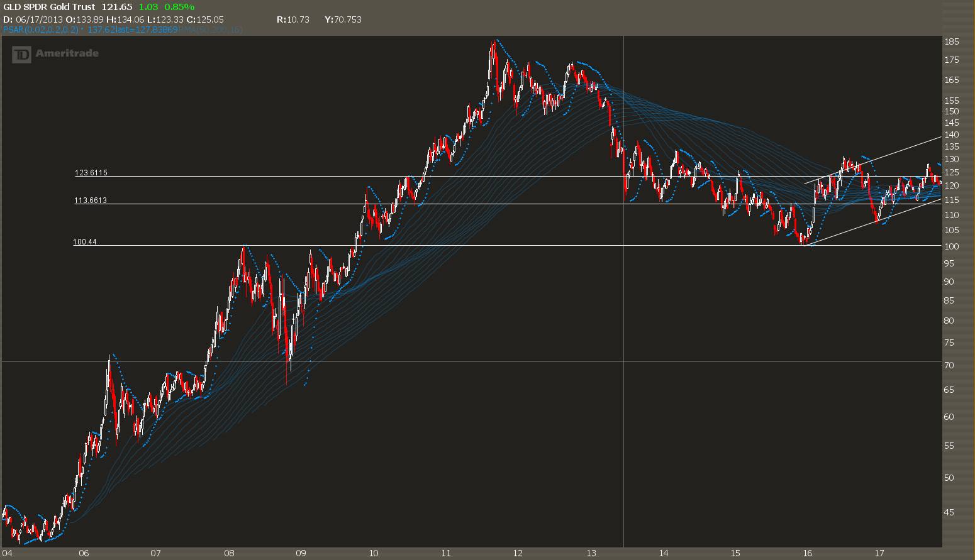Click the 45 price axis label
The image size is (975, 560).
[x=949, y=512]
